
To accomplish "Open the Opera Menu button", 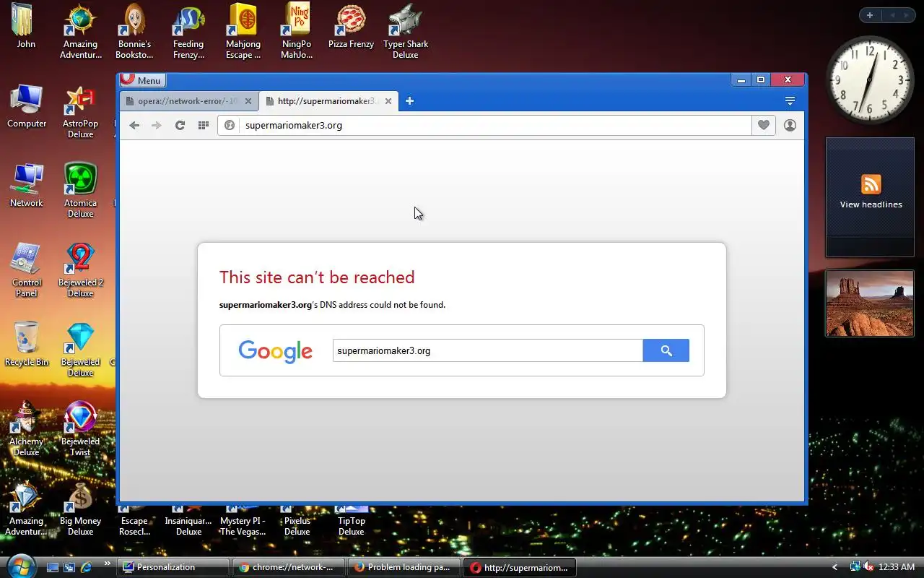I will [143, 80].
